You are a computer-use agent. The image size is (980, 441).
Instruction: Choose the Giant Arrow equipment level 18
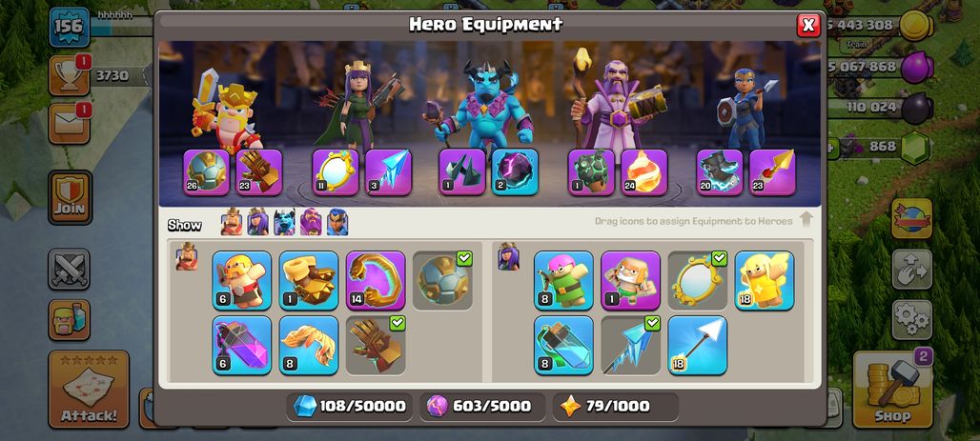[698, 345]
